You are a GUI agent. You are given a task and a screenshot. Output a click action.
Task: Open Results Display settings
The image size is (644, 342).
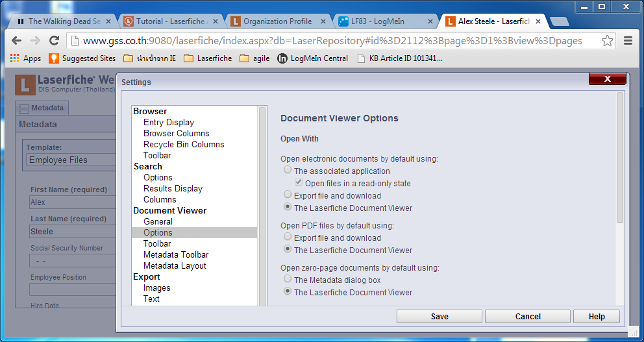click(x=173, y=188)
